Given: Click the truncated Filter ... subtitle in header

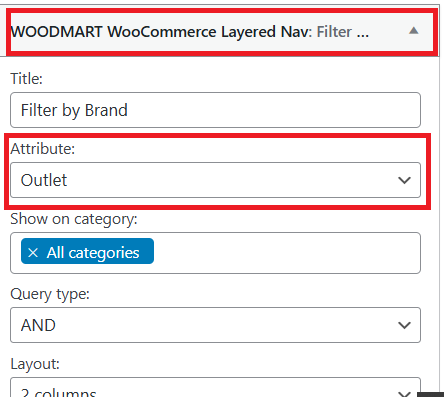Looking at the screenshot, I should (x=343, y=32).
